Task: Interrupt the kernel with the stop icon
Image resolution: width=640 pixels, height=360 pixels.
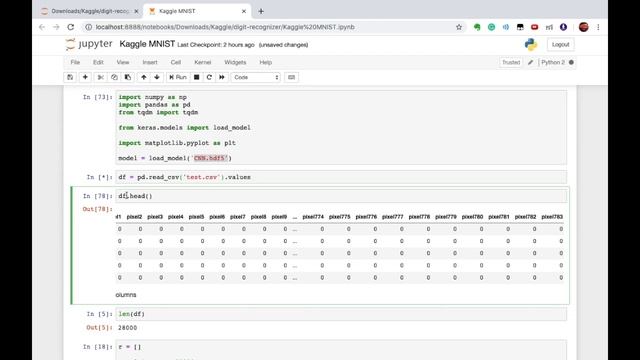Action: [x=197, y=77]
